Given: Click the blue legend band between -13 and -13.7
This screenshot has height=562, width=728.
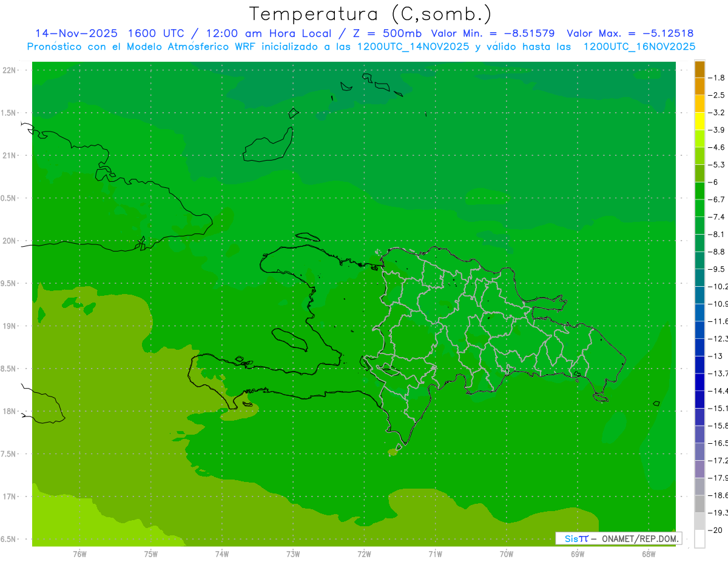Looking at the screenshot, I should click(699, 365).
